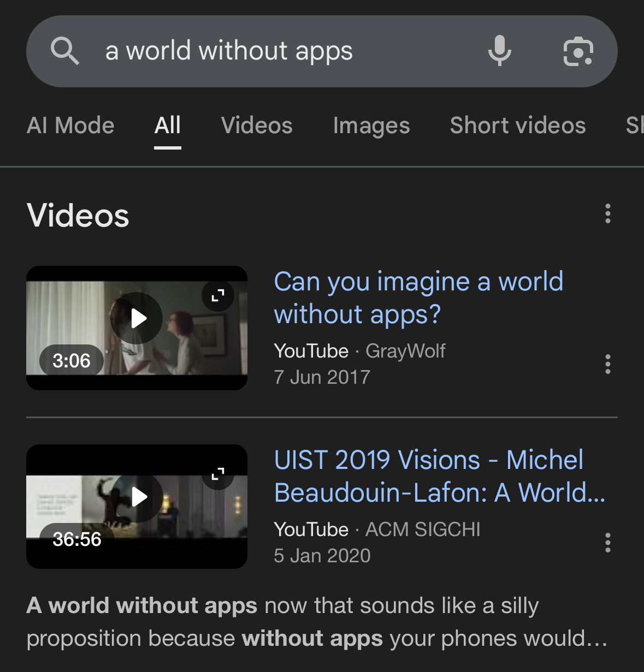Expand the ACM SIGCHI video preview
Screen dimensions: 644x672
tap(218, 474)
